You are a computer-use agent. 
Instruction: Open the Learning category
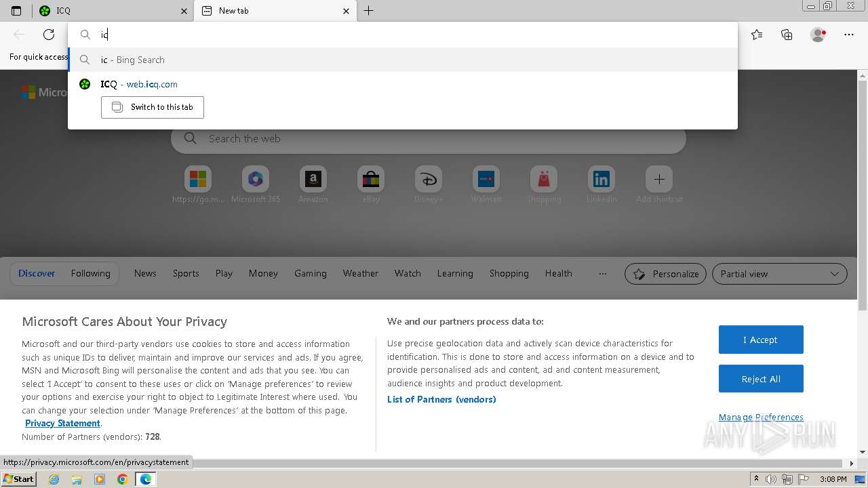coord(455,273)
